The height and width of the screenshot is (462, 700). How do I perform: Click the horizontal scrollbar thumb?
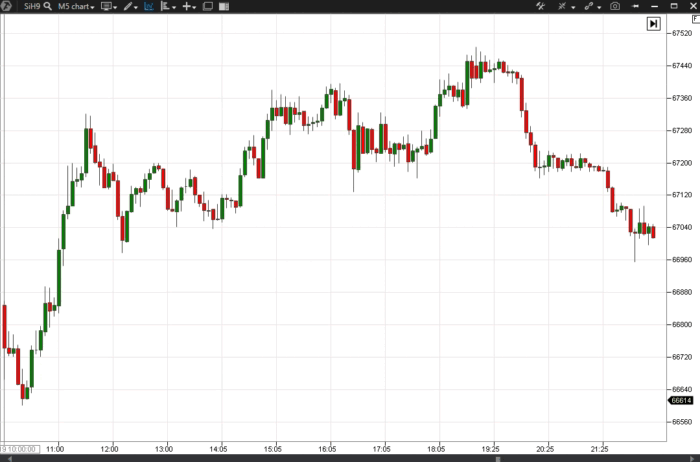tap(498, 458)
